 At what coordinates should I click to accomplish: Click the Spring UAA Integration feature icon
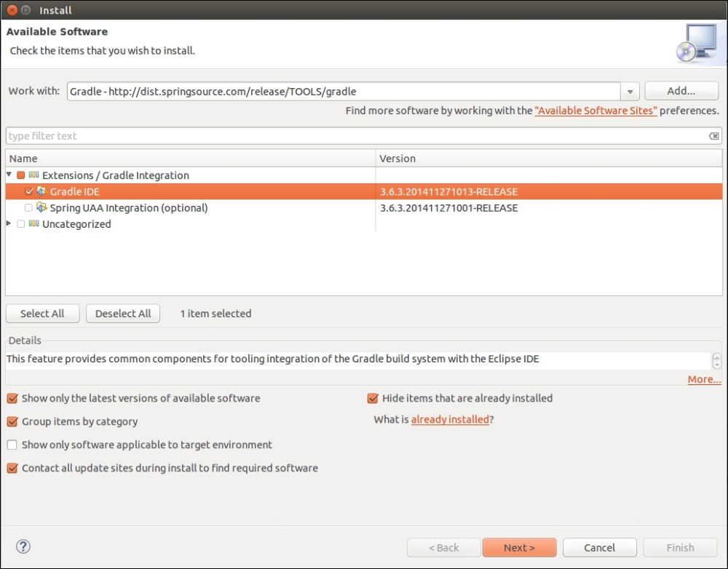[41, 207]
